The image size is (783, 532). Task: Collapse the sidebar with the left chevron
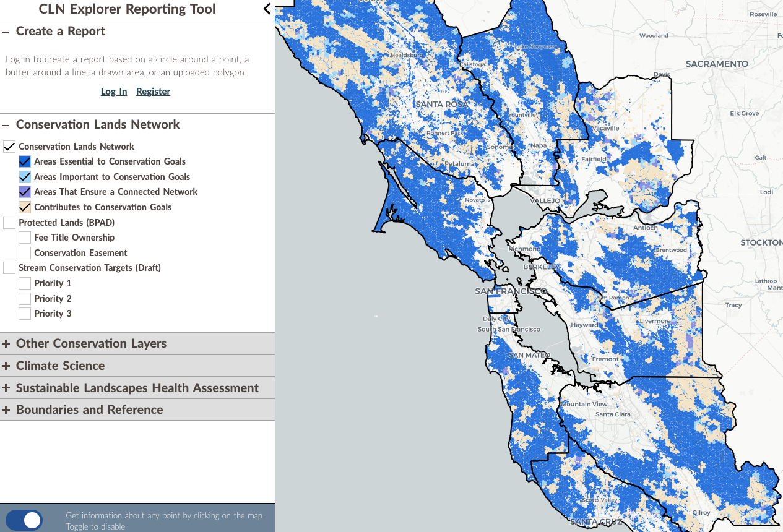pyautogui.click(x=267, y=9)
